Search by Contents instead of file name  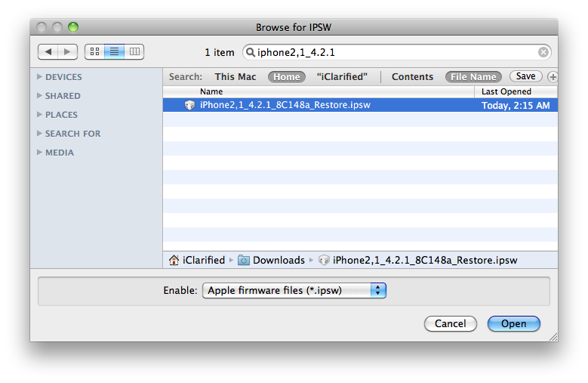412,77
